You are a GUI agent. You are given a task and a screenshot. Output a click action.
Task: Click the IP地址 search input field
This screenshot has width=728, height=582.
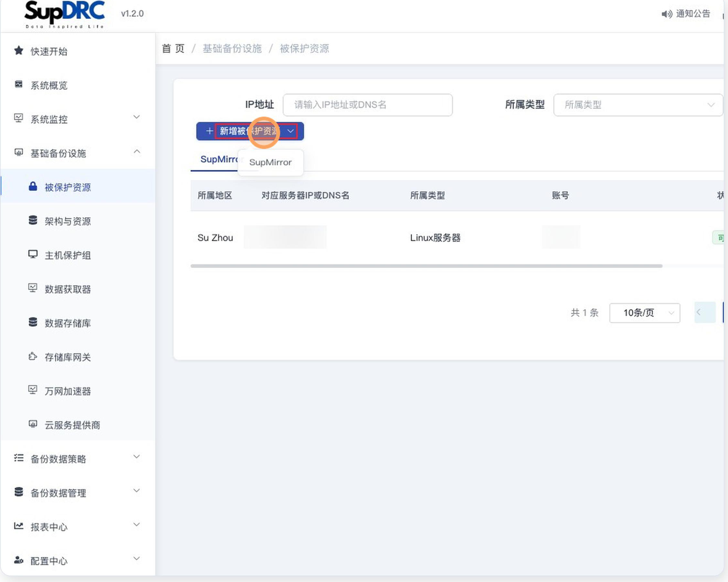click(367, 105)
